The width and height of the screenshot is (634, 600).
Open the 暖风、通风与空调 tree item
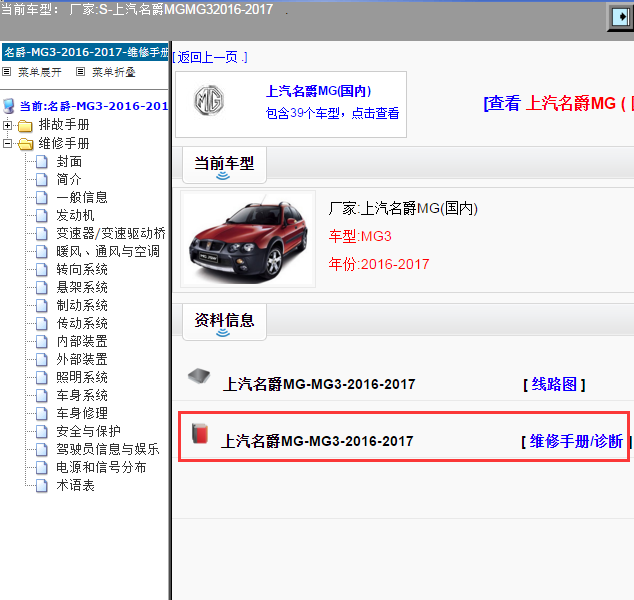108,251
